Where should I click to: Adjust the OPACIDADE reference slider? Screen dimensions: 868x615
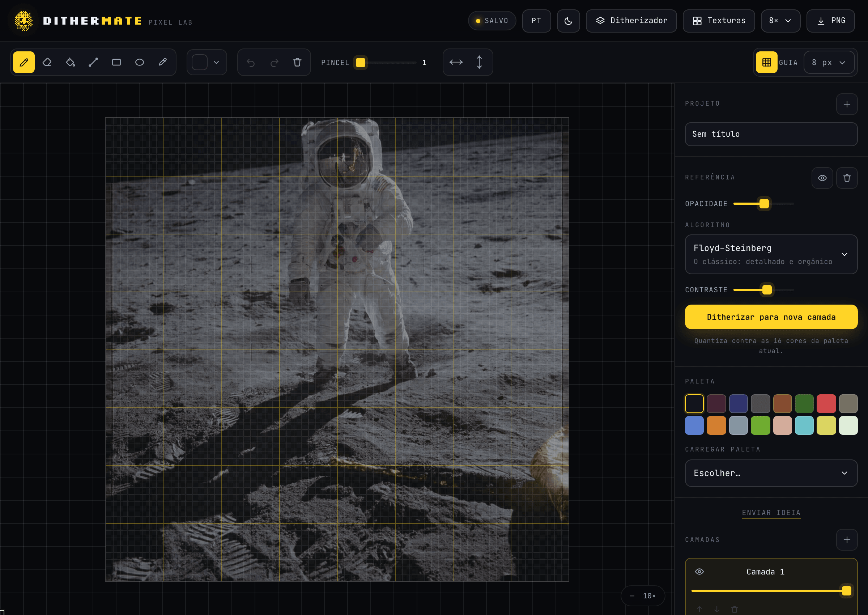click(763, 204)
